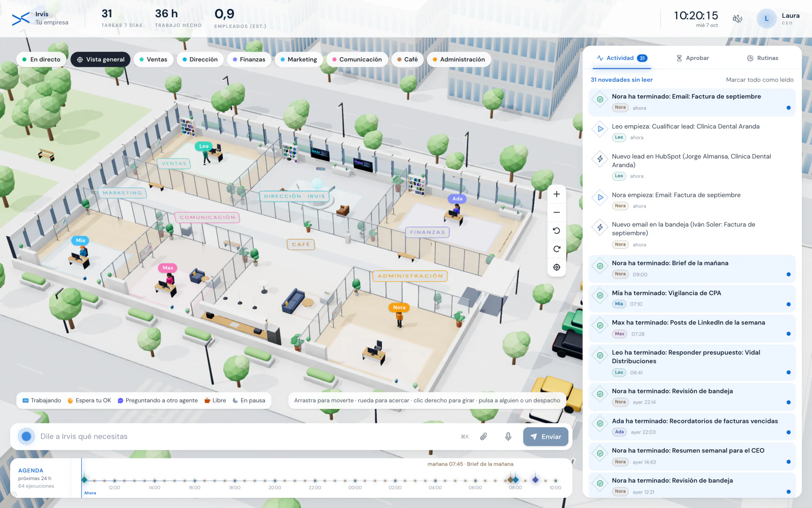This screenshot has width=812, height=508.
Task: Click the blue Irvis orb in the prompt bar
Action: (x=26, y=436)
